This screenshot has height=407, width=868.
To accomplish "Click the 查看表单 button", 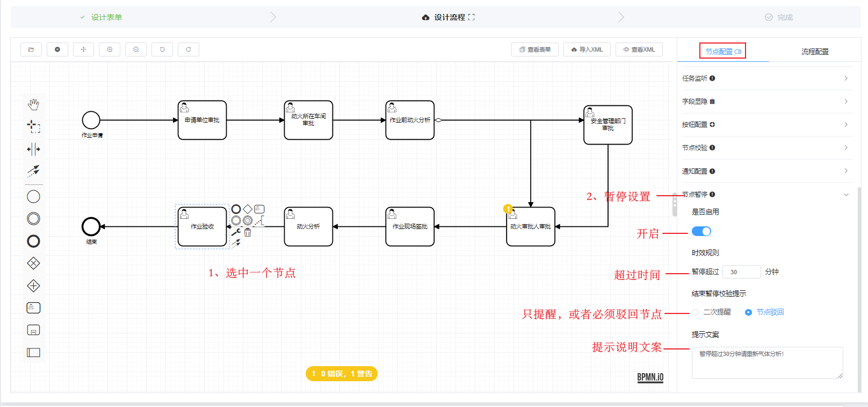I will point(535,49).
